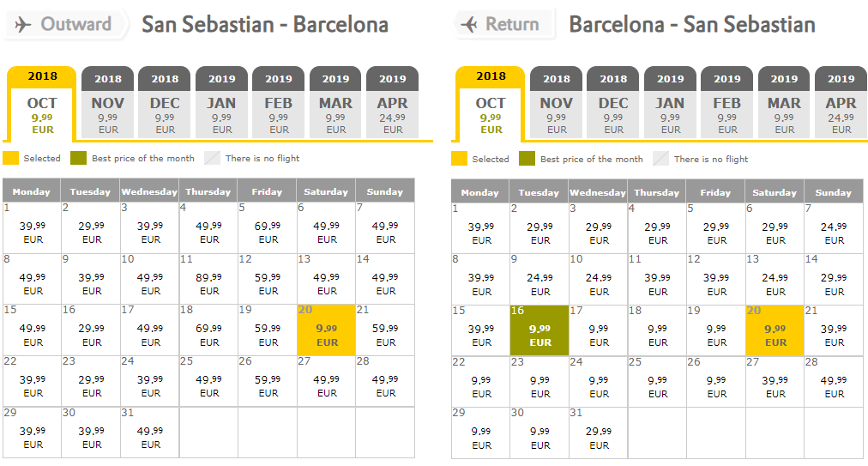Click the Return airplane icon
Image resolution: width=868 pixels, height=466 pixels.
(469, 24)
